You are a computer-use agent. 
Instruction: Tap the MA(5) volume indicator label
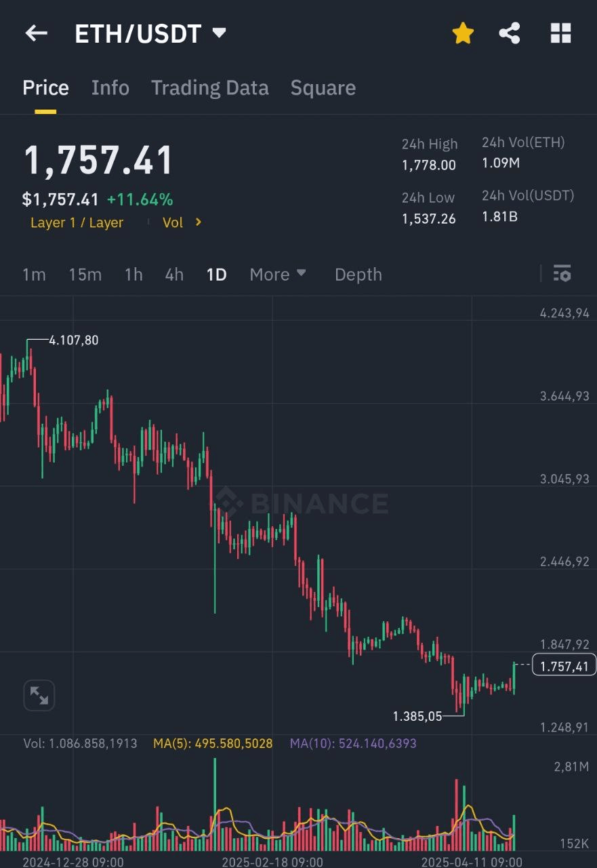click(213, 744)
